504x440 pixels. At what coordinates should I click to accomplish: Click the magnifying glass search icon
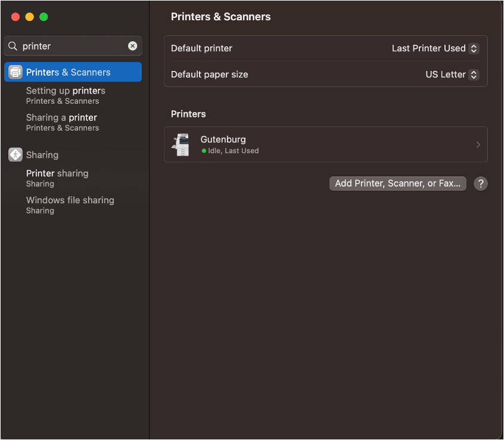point(13,46)
